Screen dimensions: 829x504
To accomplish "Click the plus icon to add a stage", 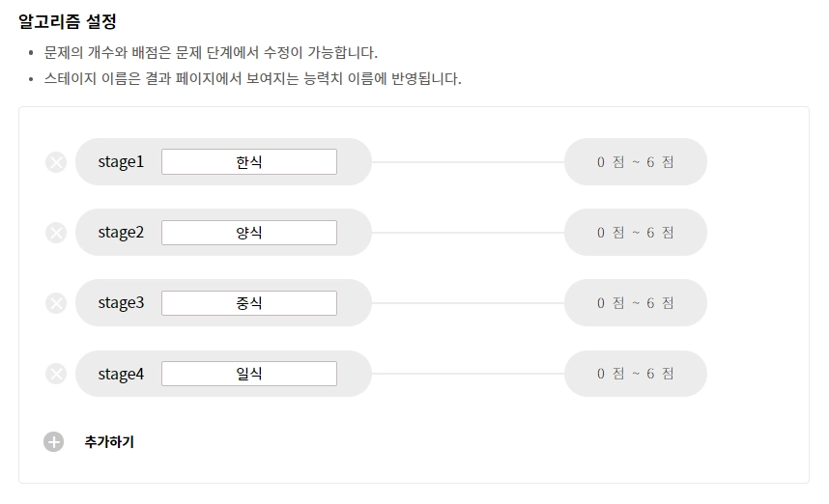I will [53, 442].
